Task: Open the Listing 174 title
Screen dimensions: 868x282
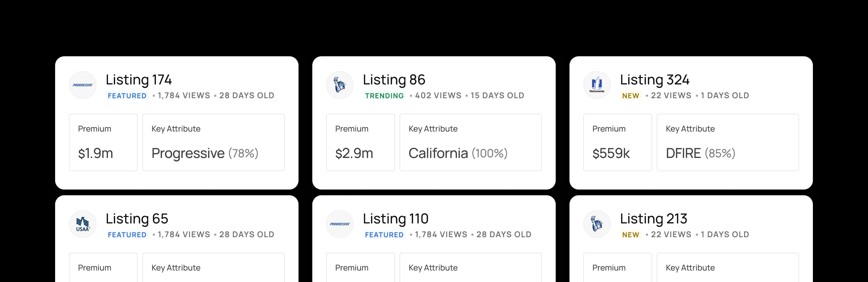Action: tap(138, 80)
